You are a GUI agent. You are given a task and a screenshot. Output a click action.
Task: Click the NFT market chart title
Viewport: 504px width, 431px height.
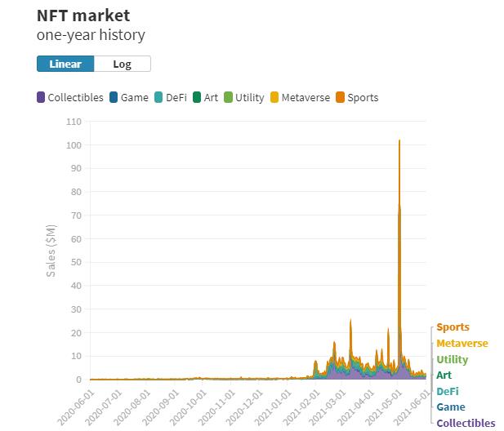(83, 16)
